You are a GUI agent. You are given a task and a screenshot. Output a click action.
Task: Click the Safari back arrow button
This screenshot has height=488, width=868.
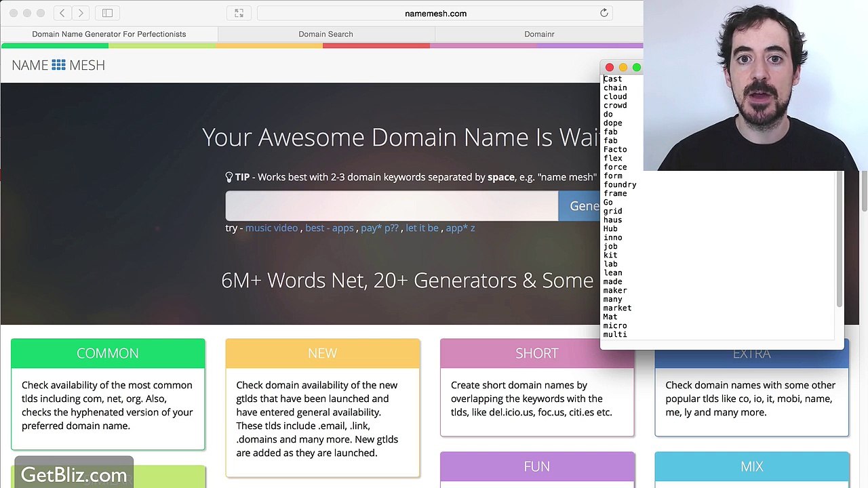(x=62, y=13)
